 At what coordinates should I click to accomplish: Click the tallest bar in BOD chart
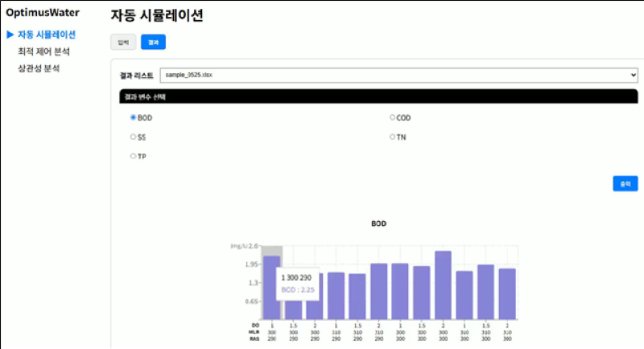coord(443,285)
